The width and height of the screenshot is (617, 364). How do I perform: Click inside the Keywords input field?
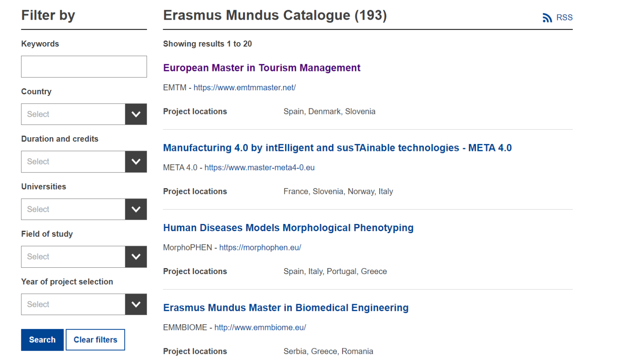pos(84,66)
